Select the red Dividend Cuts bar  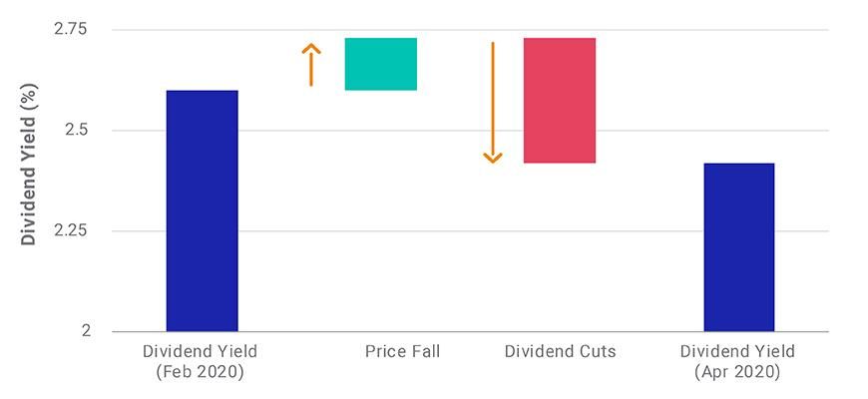[x=560, y=100]
